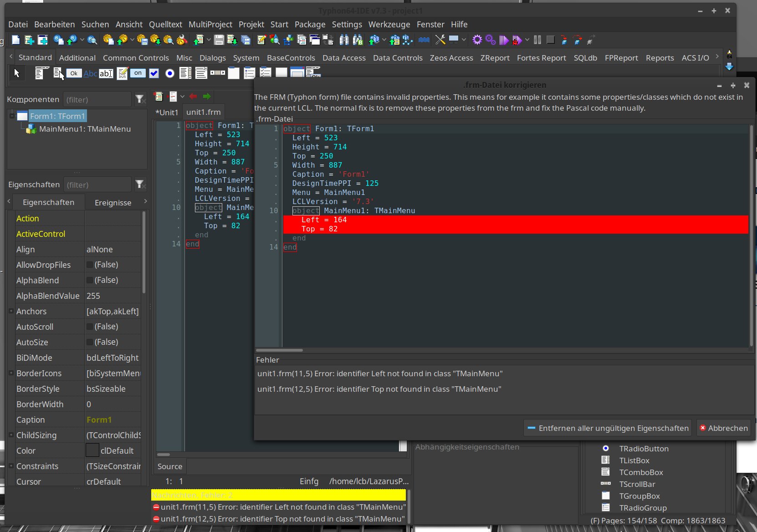Toggle the AlphaBlend property checkbox
The image size is (757, 532).
(x=90, y=281)
